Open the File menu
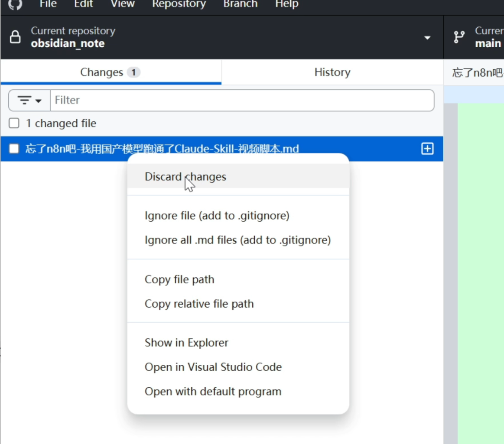Image resolution: width=504 pixels, height=444 pixels. click(48, 4)
